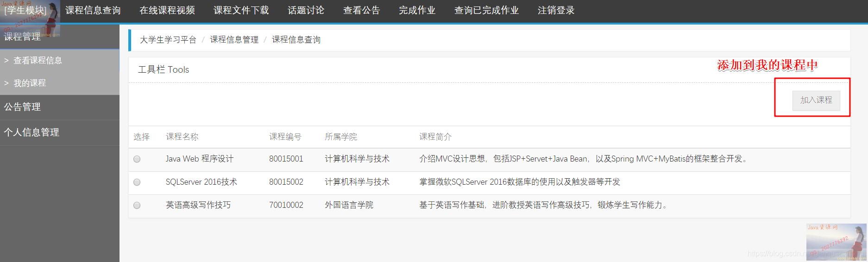Click course name 英语高级写作技巧

(198, 205)
